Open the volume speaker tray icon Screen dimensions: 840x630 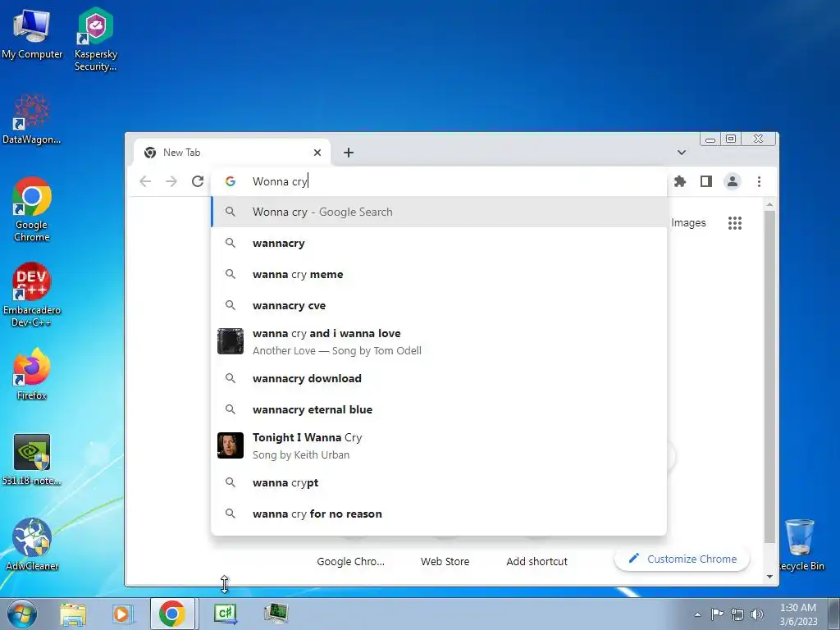756,614
